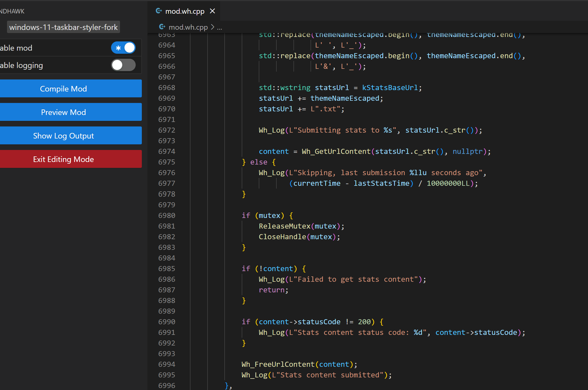Close the mod.wh.cpp editor tab
The image size is (588, 390).
212,11
